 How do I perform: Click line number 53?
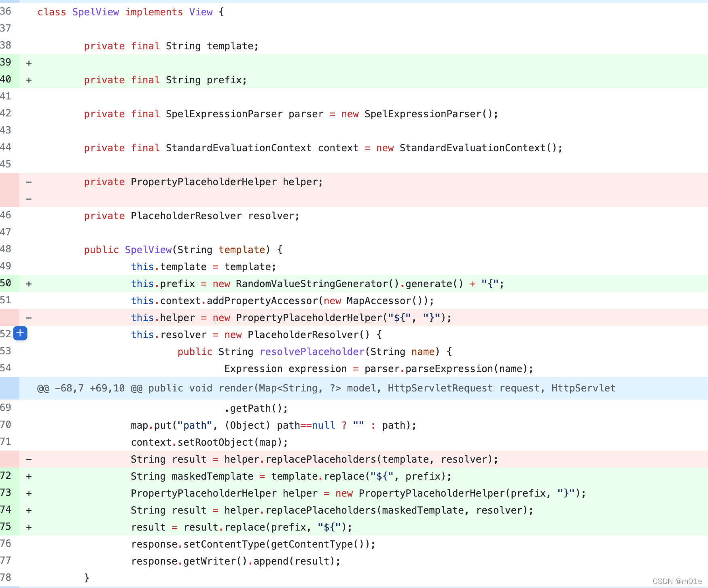6,351
